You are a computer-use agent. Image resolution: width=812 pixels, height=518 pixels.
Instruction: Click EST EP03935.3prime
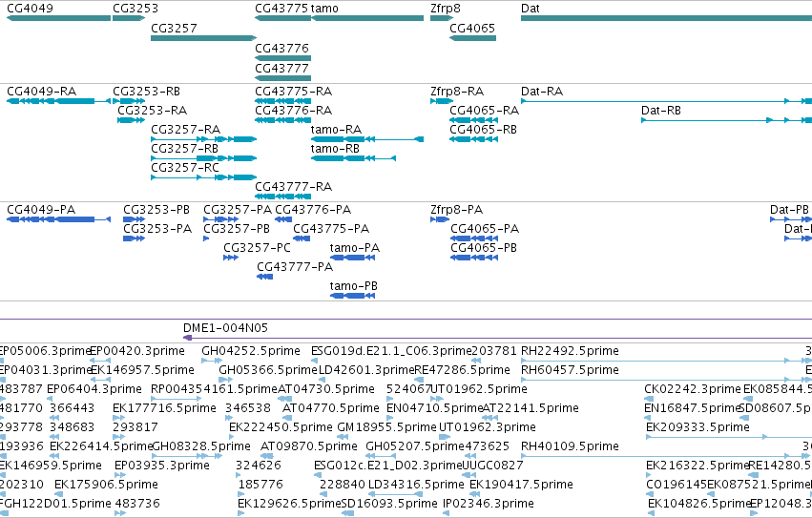point(120,475)
